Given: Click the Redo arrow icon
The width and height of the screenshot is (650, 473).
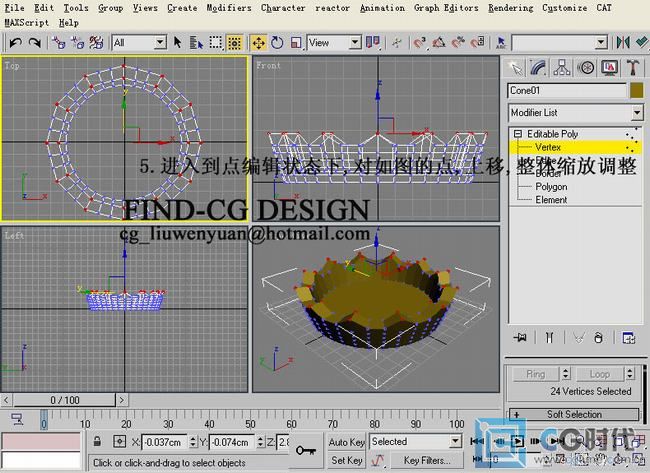Looking at the screenshot, I should [35, 42].
